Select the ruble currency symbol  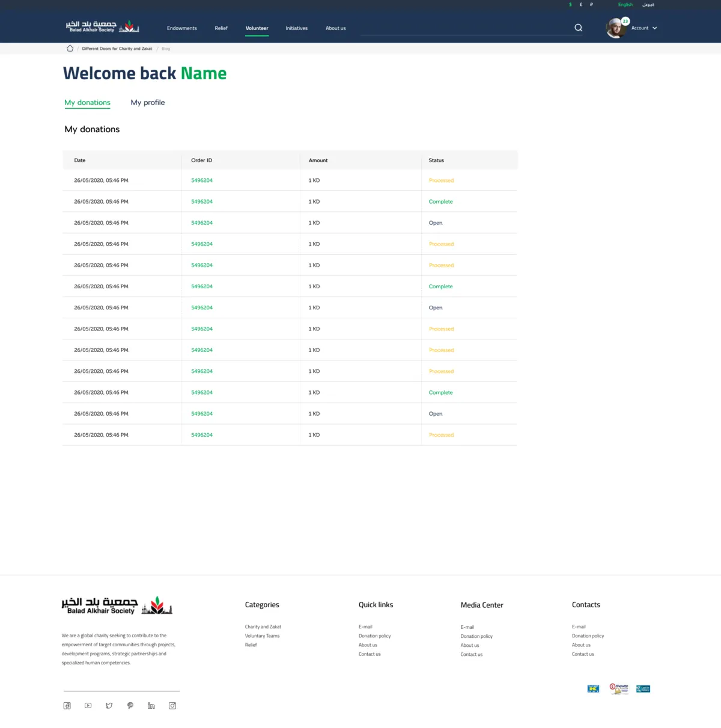click(x=591, y=5)
